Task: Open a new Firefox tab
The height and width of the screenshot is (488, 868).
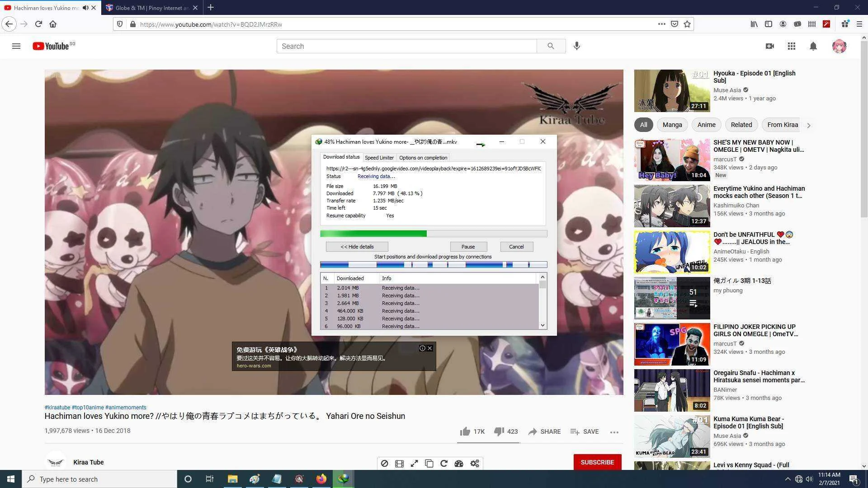Action: 211,8
